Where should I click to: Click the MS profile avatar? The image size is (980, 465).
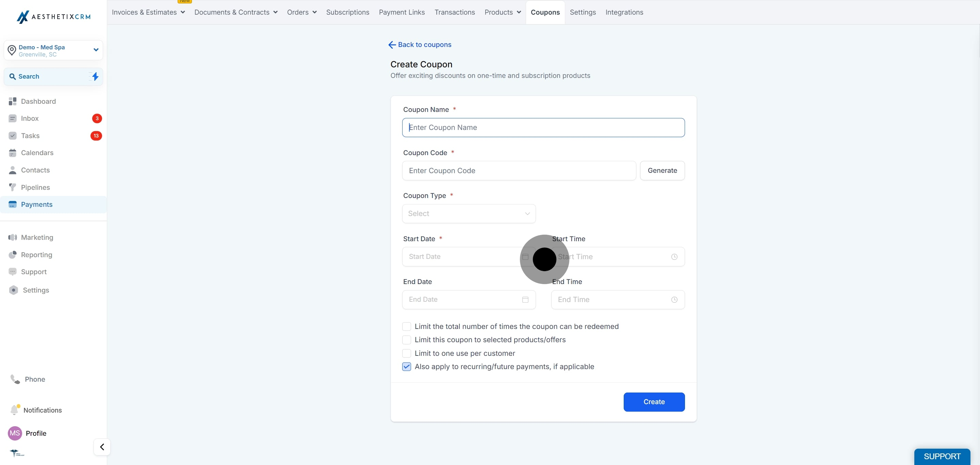pos(15,433)
